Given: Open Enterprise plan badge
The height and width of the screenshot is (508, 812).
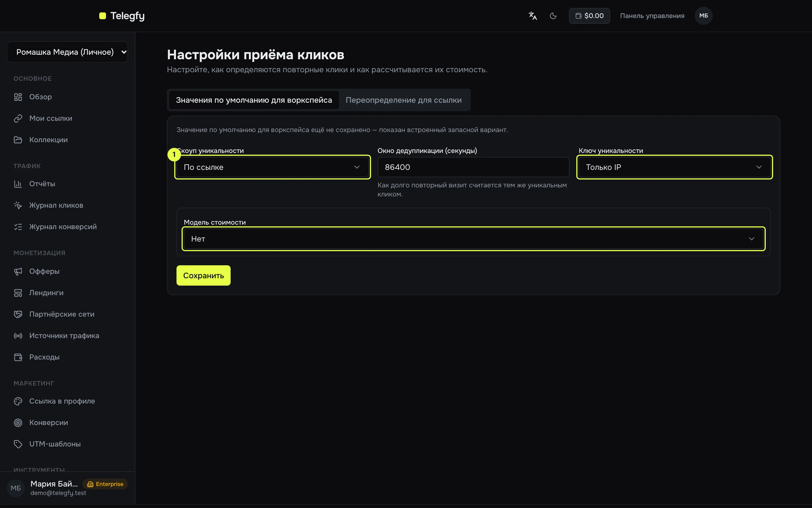Looking at the screenshot, I should 105,484.
